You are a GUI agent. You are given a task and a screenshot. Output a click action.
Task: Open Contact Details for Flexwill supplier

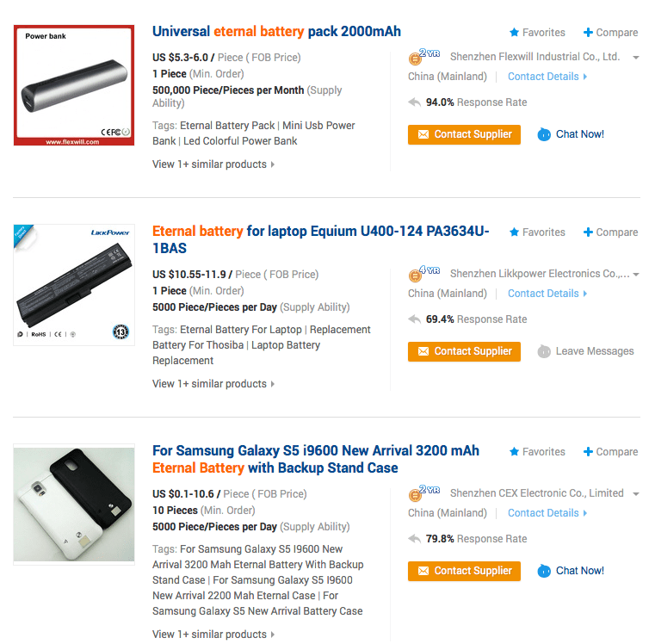(x=547, y=77)
